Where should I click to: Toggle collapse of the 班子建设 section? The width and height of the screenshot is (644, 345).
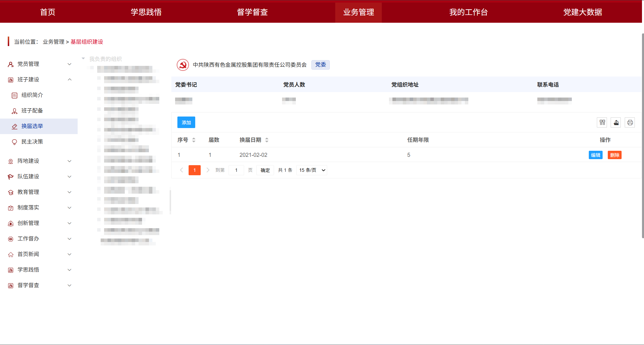coord(69,79)
